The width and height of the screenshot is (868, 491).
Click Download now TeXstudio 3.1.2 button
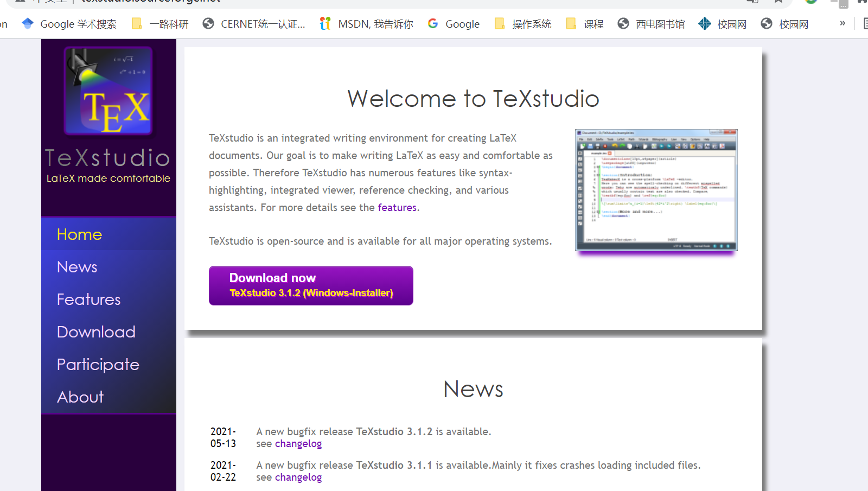311,285
